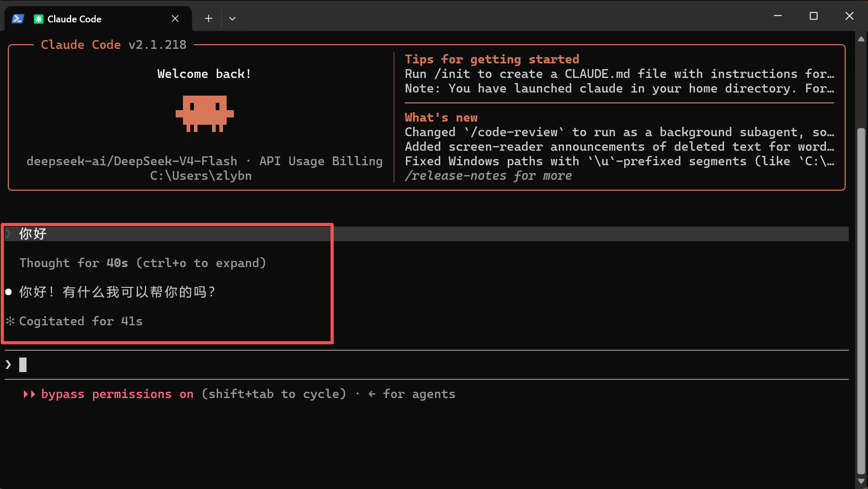Screen dimensions: 868x489
Task: Open the new-tab profile dropdown
Action: tap(232, 19)
